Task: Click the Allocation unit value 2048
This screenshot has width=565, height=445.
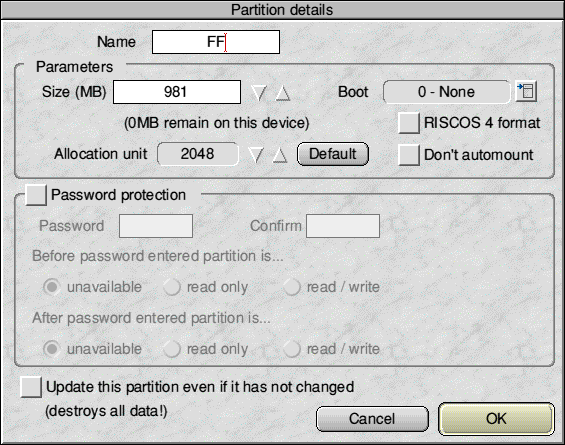Action: pyautogui.click(x=198, y=154)
